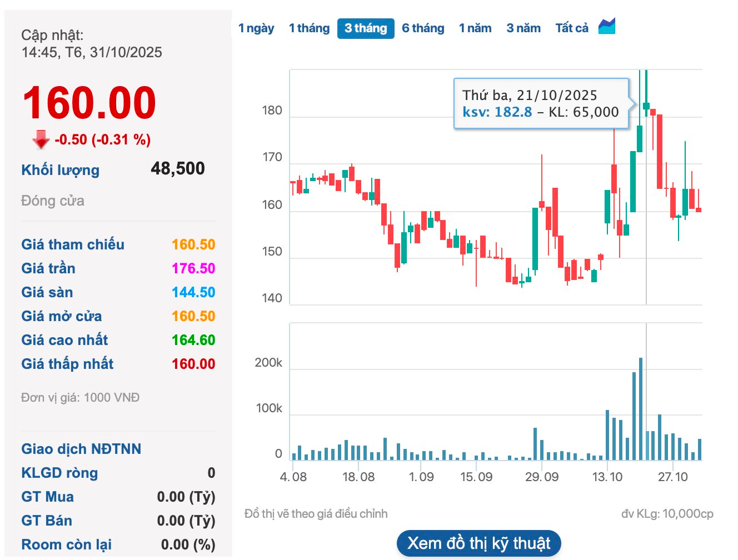Switch chart to 6 tháng range
Image resolution: width=738 pixels, height=560 pixels.
coord(423,28)
